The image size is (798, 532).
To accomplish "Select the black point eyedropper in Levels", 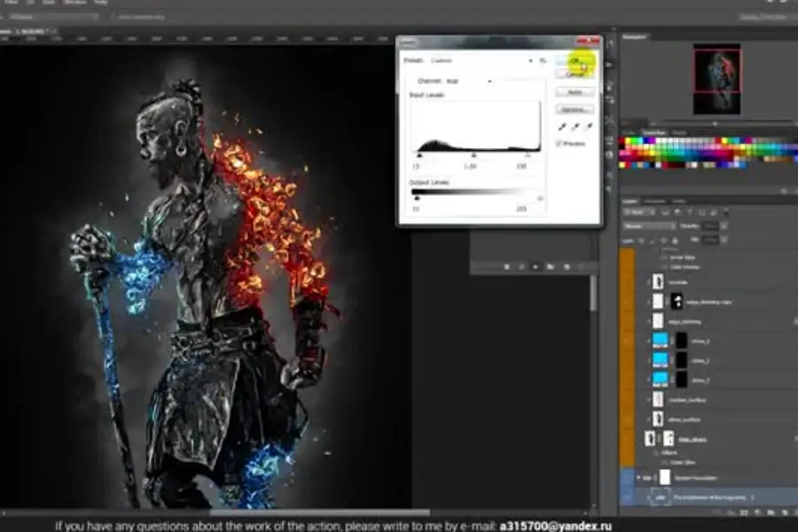I will click(x=561, y=127).
